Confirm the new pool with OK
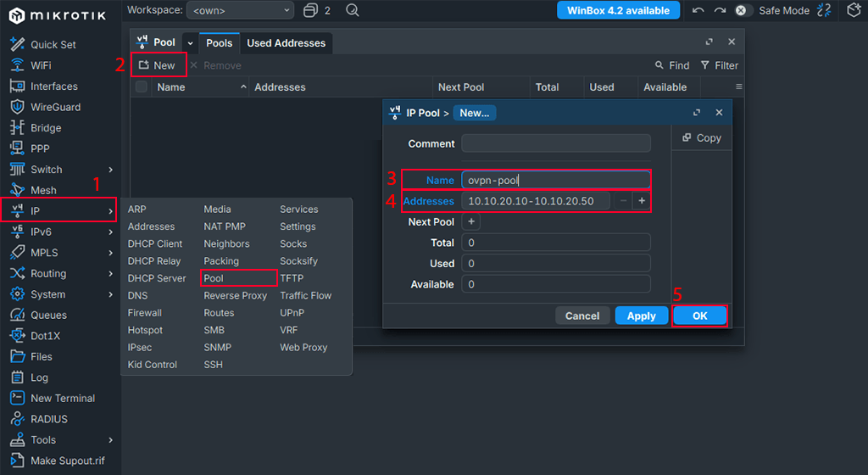 coord(699,316)
